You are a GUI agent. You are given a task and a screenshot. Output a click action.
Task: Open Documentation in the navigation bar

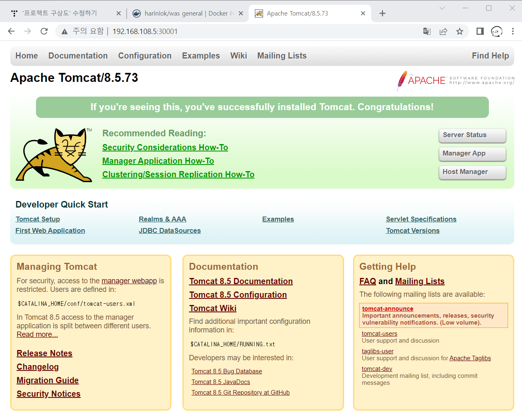78,56
